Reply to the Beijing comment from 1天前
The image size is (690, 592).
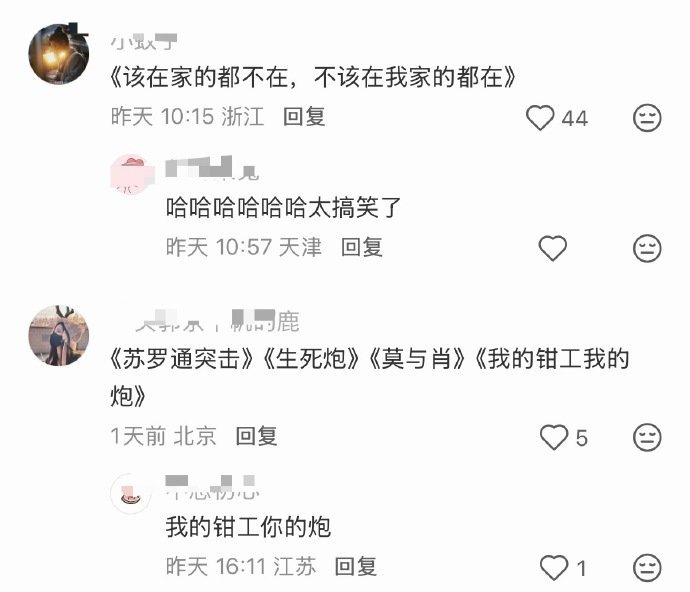pos(257,436)
